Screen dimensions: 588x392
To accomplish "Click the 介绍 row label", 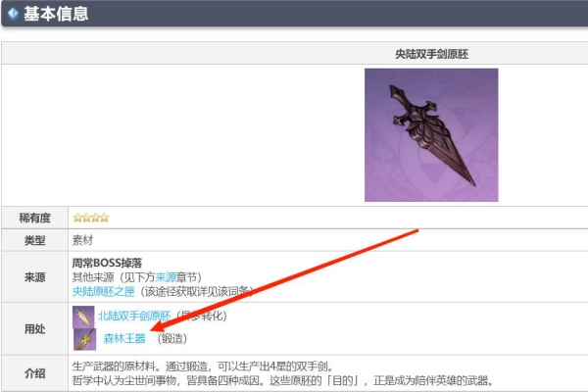I will coord(35,373).
